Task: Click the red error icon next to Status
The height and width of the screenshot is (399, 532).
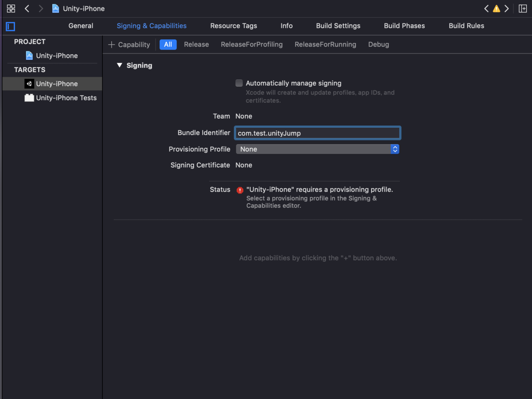Action: tap(239, 190)
